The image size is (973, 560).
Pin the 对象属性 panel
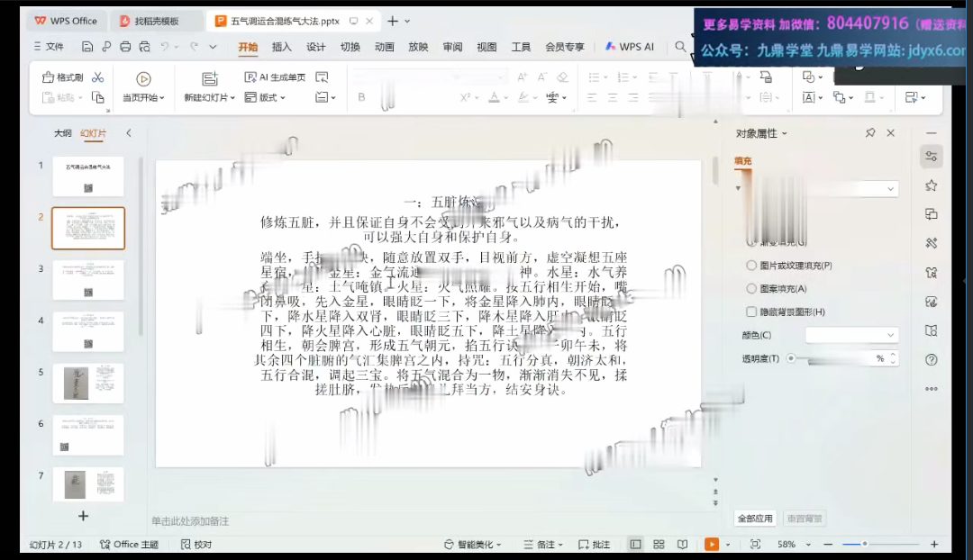(869, 133)
